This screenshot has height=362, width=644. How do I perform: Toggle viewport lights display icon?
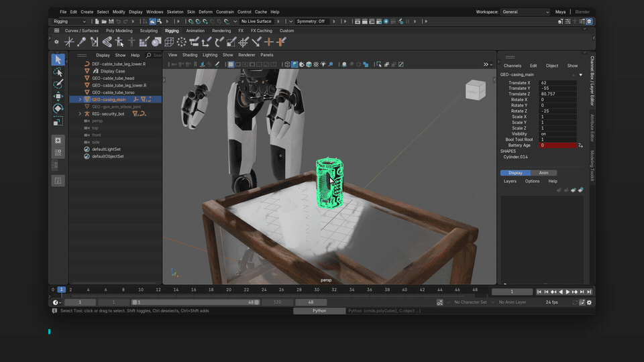(x=323, y=64)
